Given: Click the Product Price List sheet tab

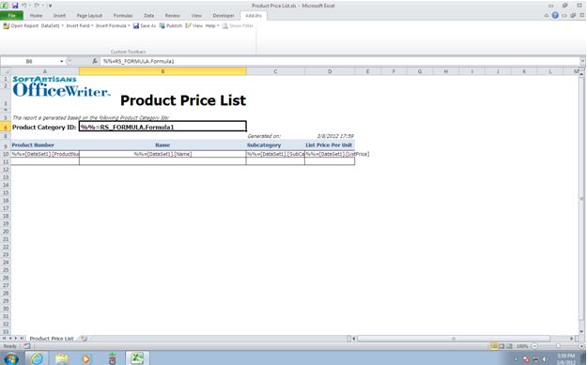Looking at the screenshot, I should [52, 339].
